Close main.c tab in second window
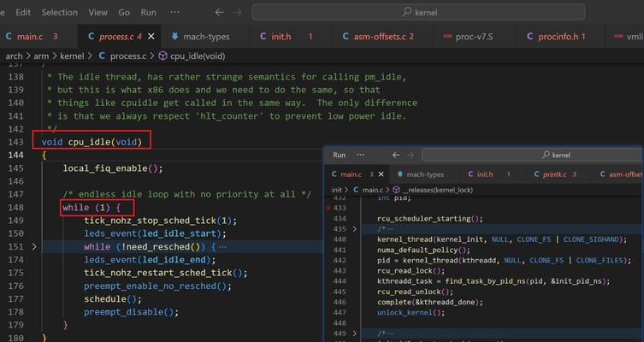This screenshot has height=342, width=644. click(x=381, y=174)
